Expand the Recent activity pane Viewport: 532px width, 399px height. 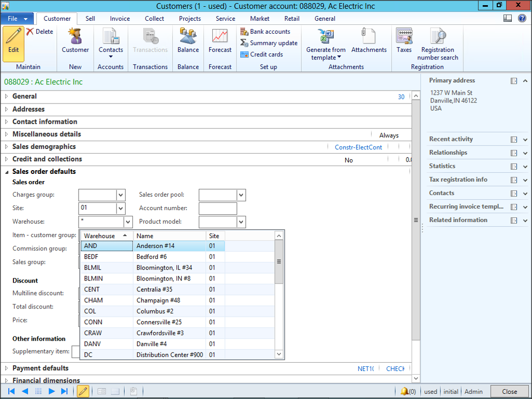tap(525, 139)
